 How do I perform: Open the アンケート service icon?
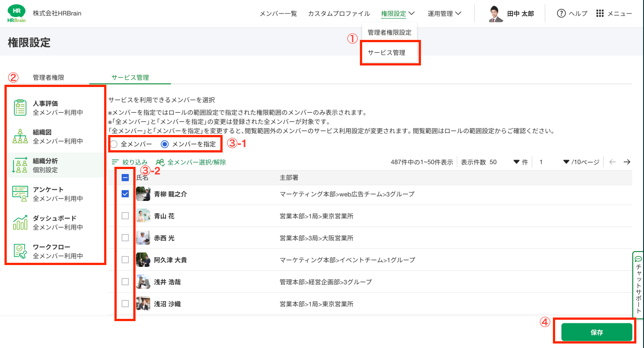pyautogui.click(x=20, y=194)
